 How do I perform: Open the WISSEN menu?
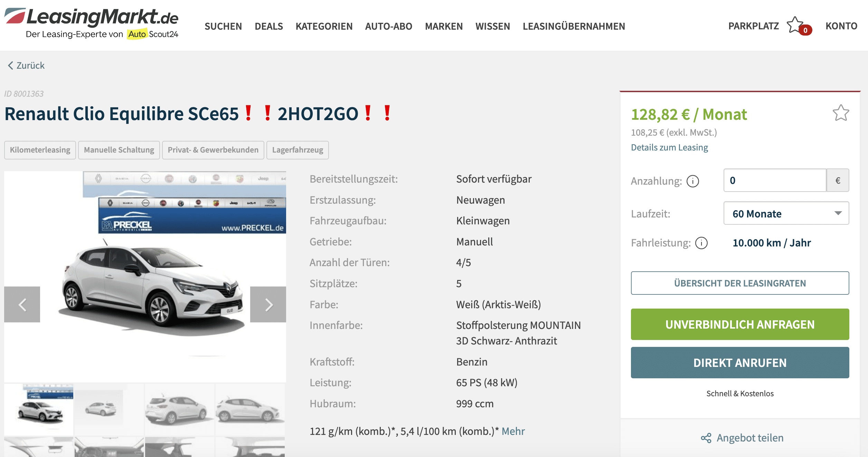[x=493, y=26]
